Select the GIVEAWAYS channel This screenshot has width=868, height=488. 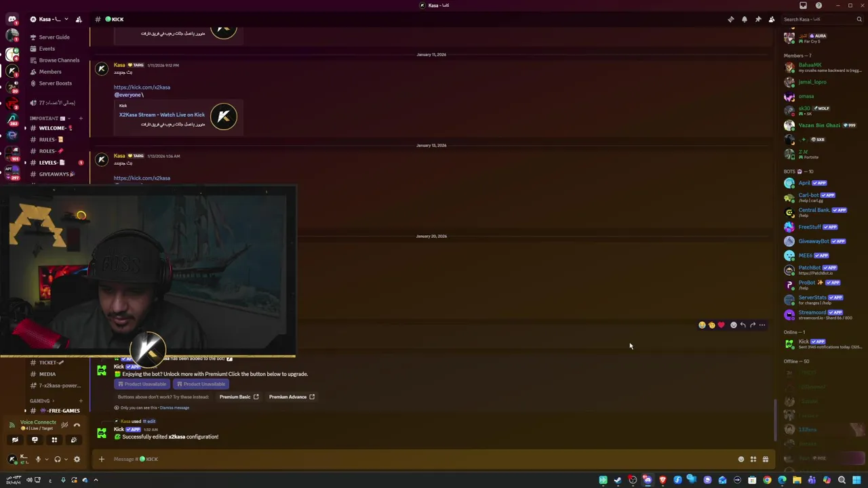pyautogui.click(x=57, y=174)
